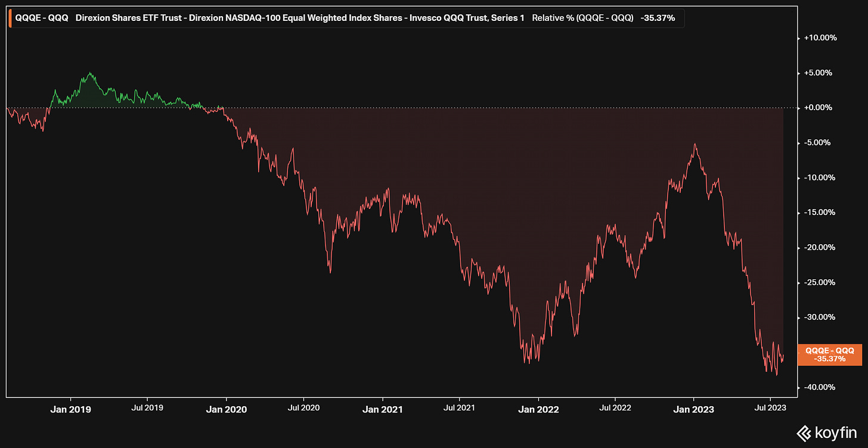Click the +10.00% y-axis label

[820, 38]
